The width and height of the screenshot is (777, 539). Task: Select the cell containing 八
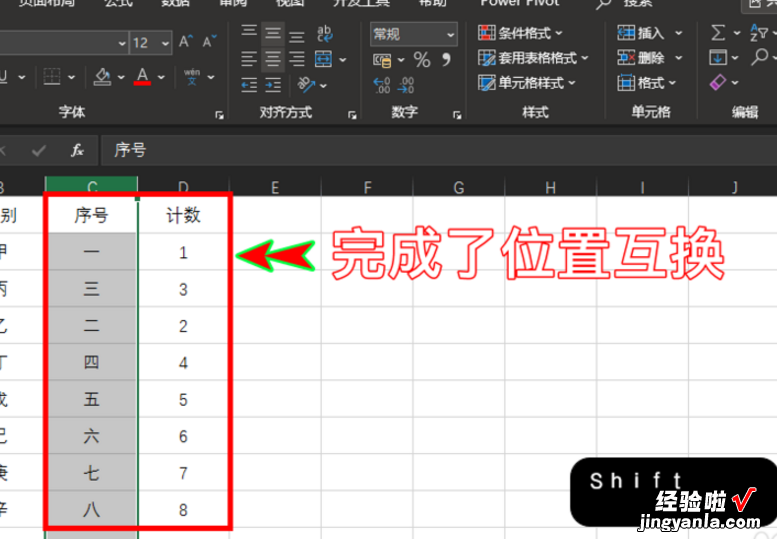(91, 509)
